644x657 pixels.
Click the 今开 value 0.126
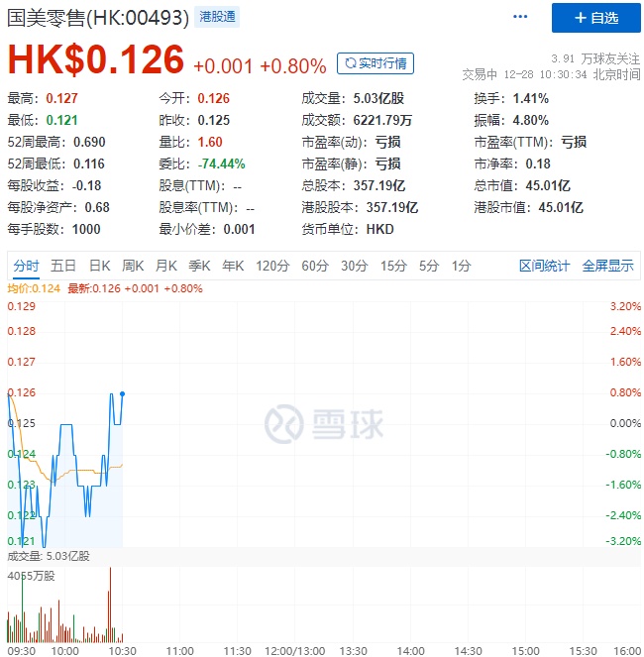[x=214, y=98]
